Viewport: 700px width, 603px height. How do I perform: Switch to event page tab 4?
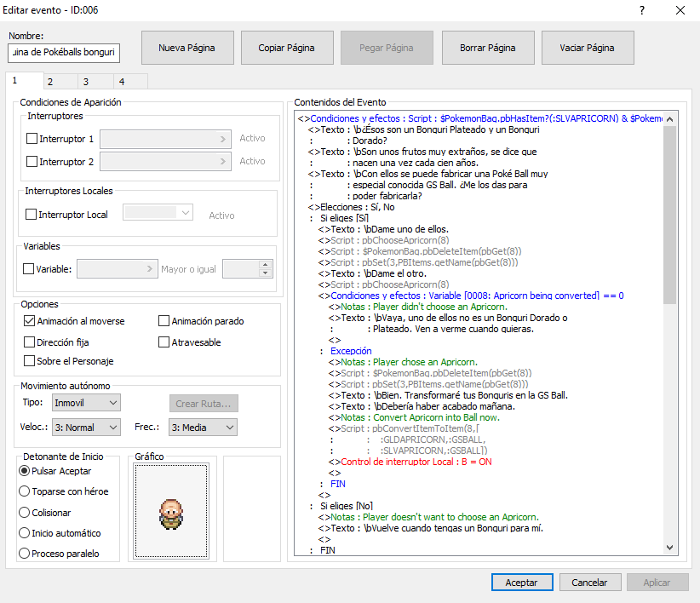pyautogui.click(x=122, y=82)
